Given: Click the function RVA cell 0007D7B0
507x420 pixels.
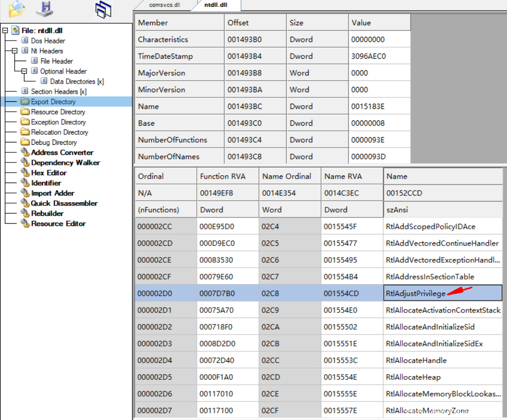Looking at the screenshot, I should 227,293.
